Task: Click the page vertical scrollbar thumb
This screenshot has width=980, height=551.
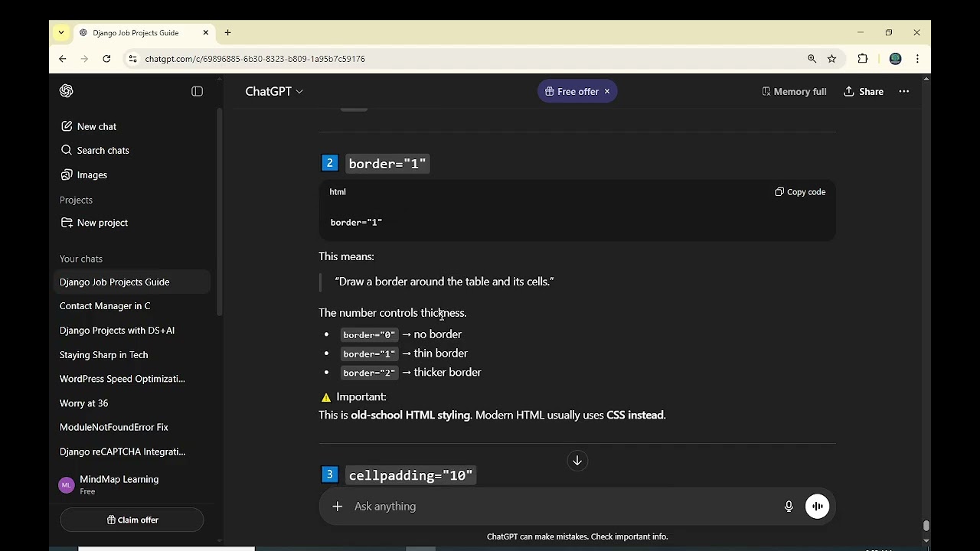Action: 926,526
